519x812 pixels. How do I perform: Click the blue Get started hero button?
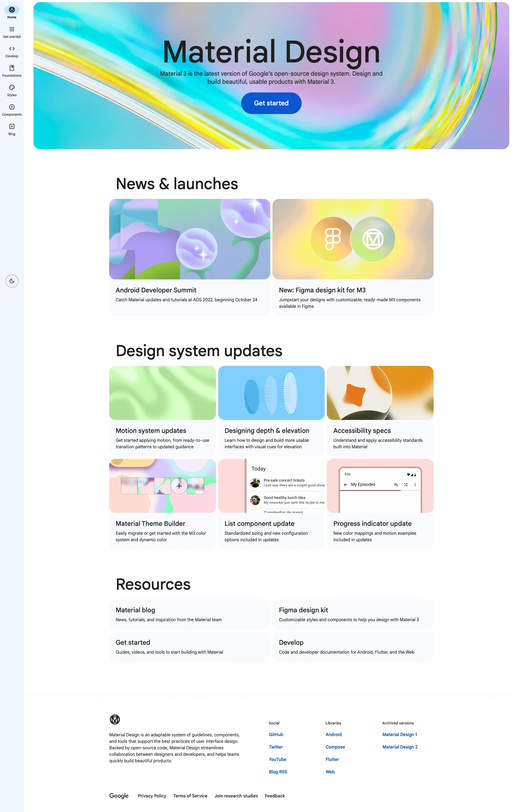point(271,103)
